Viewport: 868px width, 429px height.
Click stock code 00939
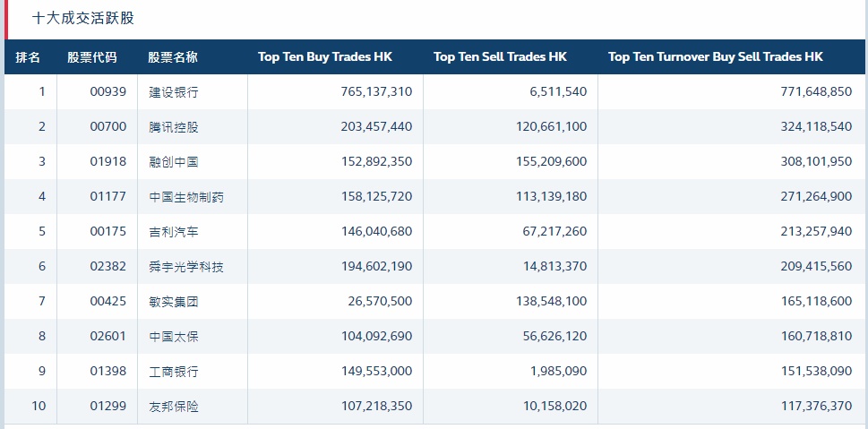(108, 92)
